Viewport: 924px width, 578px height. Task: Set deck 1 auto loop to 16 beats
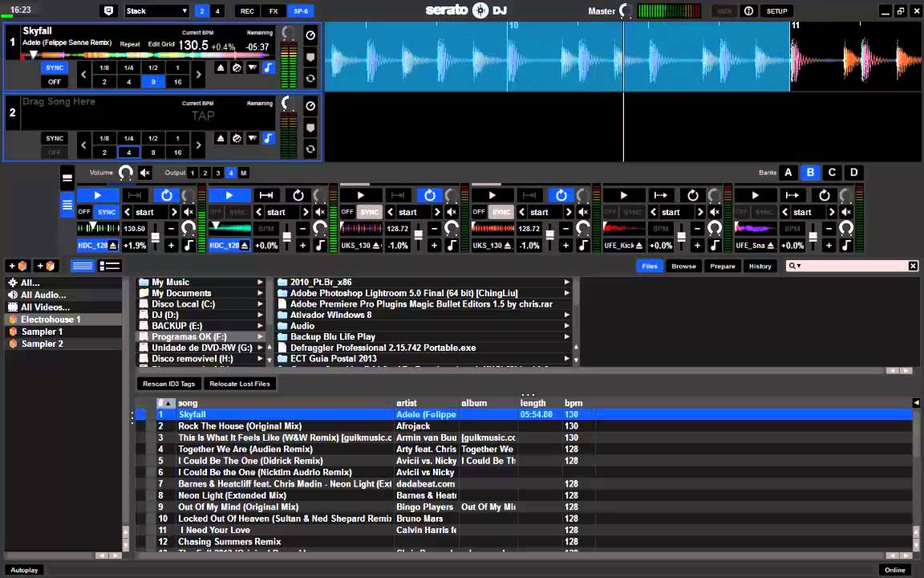(177, 82)
